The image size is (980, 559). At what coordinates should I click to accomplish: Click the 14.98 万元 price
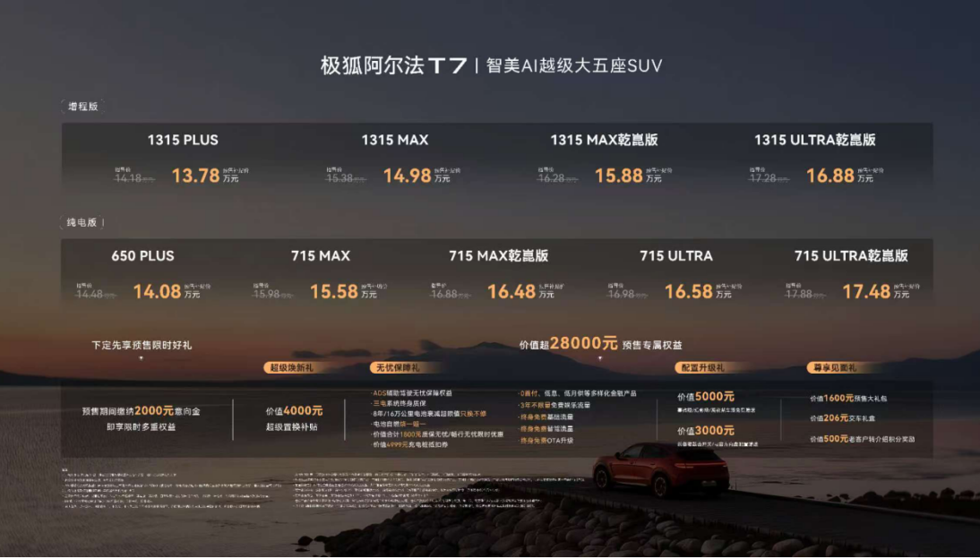(x=417, y=176)
